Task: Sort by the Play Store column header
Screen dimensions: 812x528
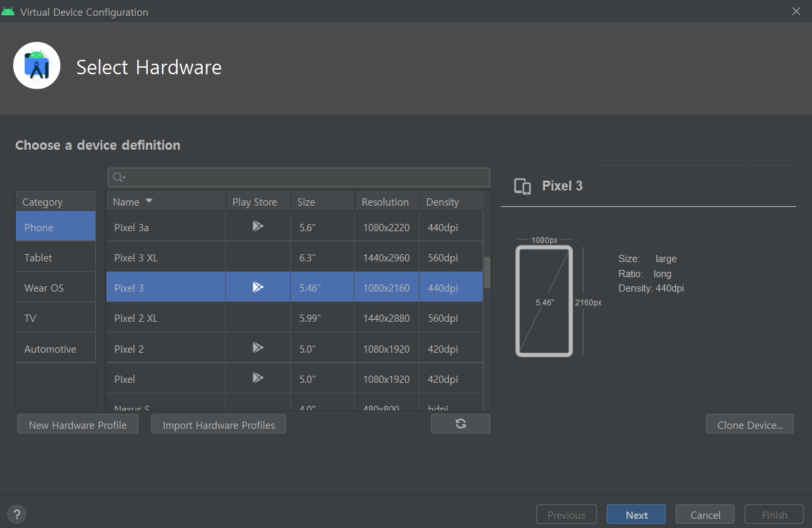Action: [257, 202]
